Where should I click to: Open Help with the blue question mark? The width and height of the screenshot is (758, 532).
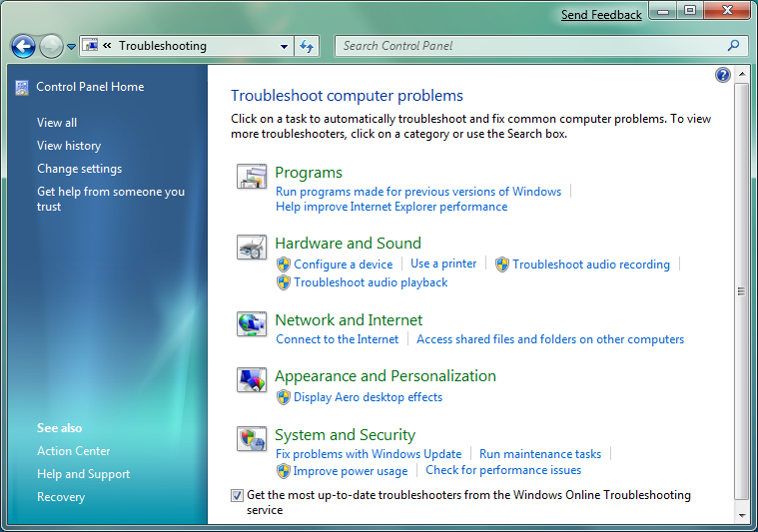(723, 75)
